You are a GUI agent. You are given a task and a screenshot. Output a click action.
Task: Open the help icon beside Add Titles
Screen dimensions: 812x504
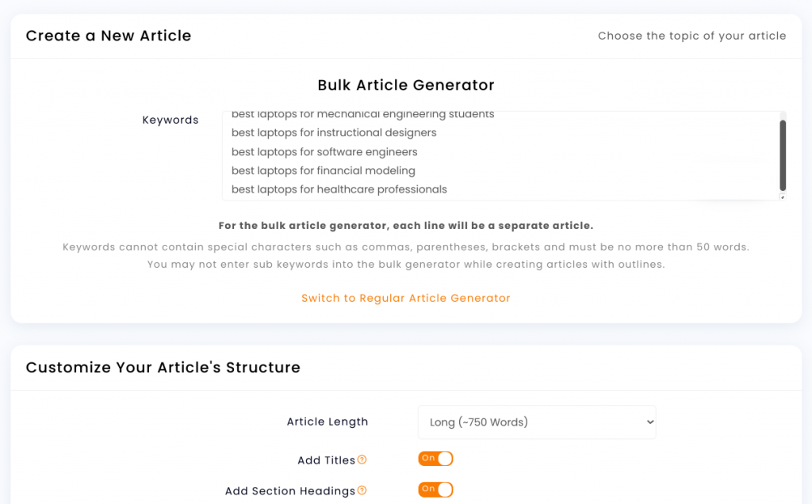click(362, 460)
